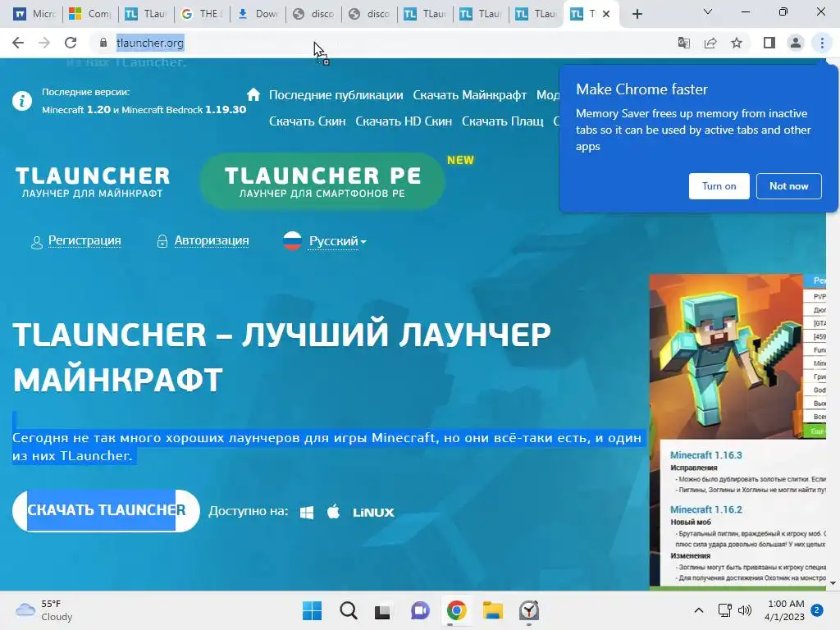Open Chrome three-dot menu

tap(822, 43)
